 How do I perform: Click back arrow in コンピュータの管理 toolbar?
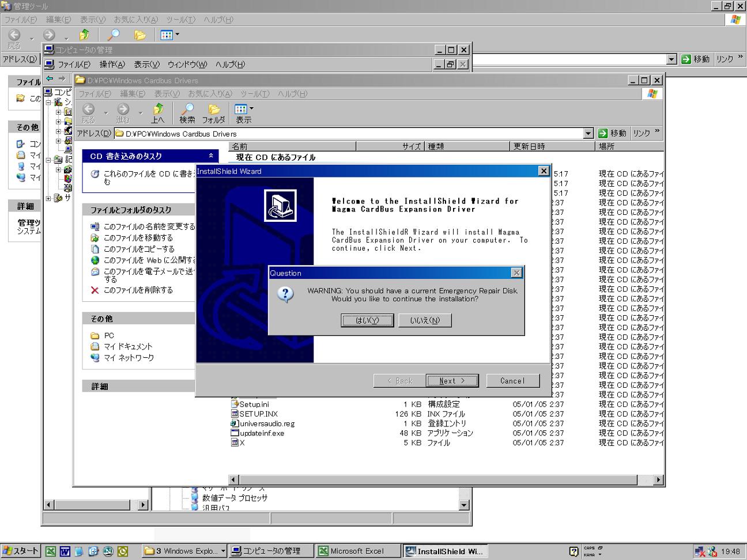tap(50, 78)
